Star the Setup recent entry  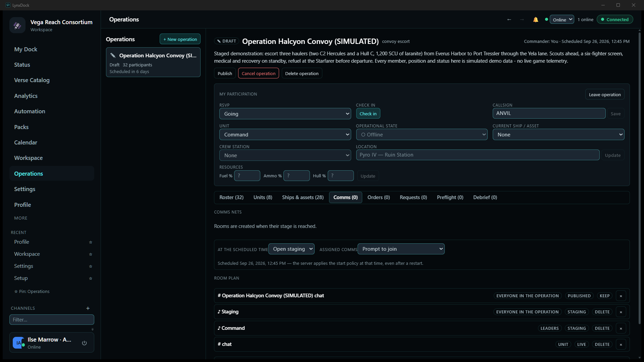coord(91,279)
